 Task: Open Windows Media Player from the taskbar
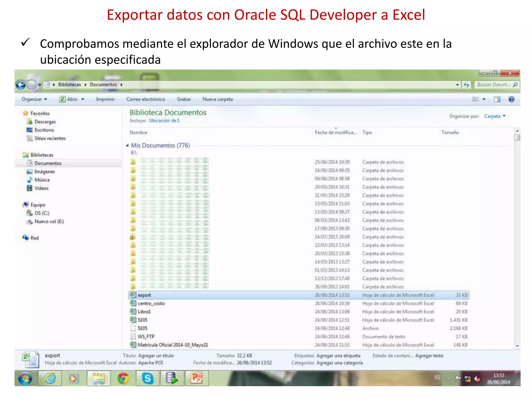point(74,378)
